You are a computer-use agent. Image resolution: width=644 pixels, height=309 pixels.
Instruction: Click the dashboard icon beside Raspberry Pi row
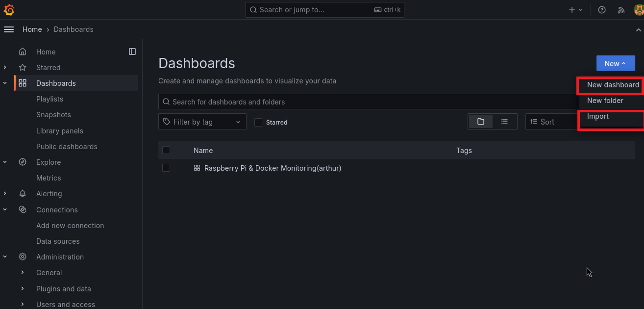point(197,168)
